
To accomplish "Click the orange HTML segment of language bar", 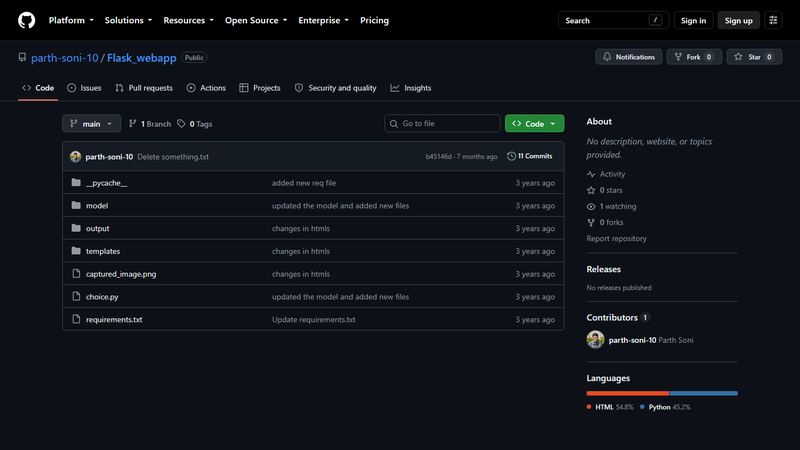I will click(628, 393).
